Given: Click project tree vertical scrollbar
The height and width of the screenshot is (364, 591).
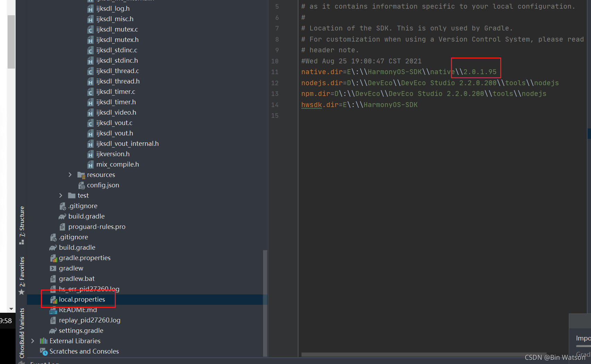Looking at the screenshot, I should coord(265,303).
